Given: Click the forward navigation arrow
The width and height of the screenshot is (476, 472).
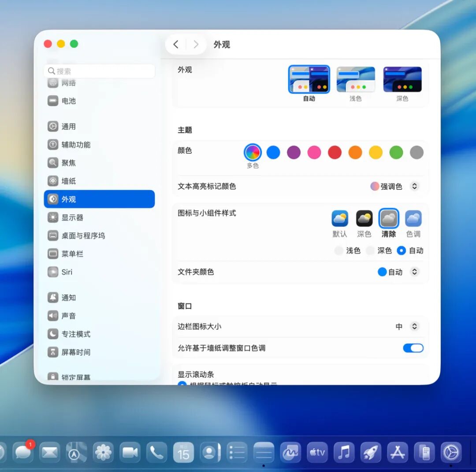Looking at the screenshot, I should coord(196,44).
